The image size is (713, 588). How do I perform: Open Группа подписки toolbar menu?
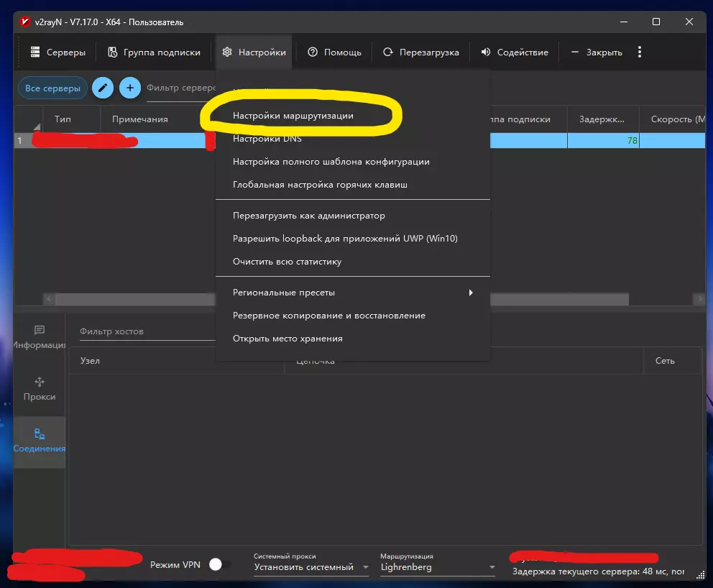point(154,52)
